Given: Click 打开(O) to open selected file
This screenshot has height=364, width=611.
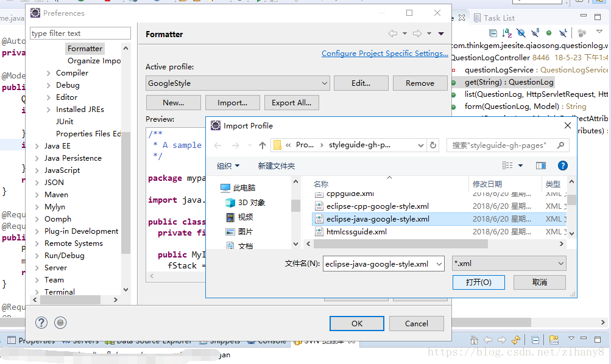Looking at the screenshot, I should (479, 282).
